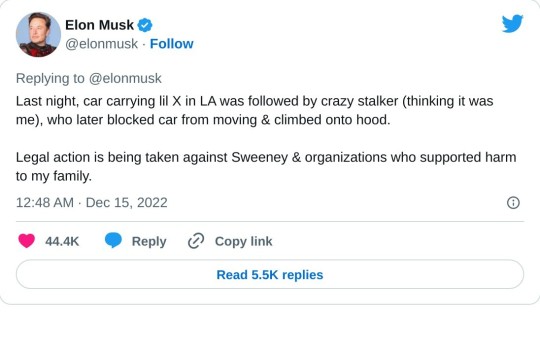540x362 pixels.
Task: Click the tweet text about the crazy stalker
Action: pyautogui.click(x=255, y=111)
